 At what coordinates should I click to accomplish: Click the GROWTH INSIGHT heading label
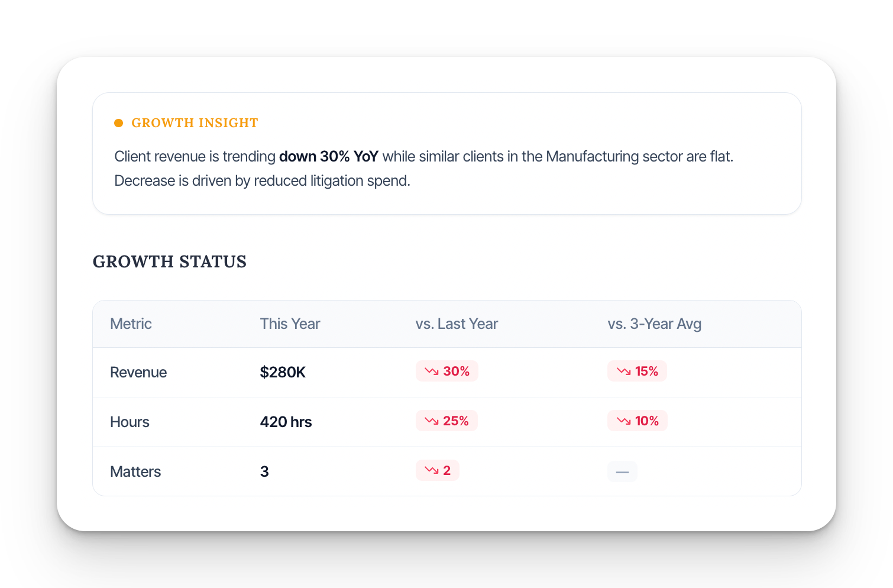[195, 122]
